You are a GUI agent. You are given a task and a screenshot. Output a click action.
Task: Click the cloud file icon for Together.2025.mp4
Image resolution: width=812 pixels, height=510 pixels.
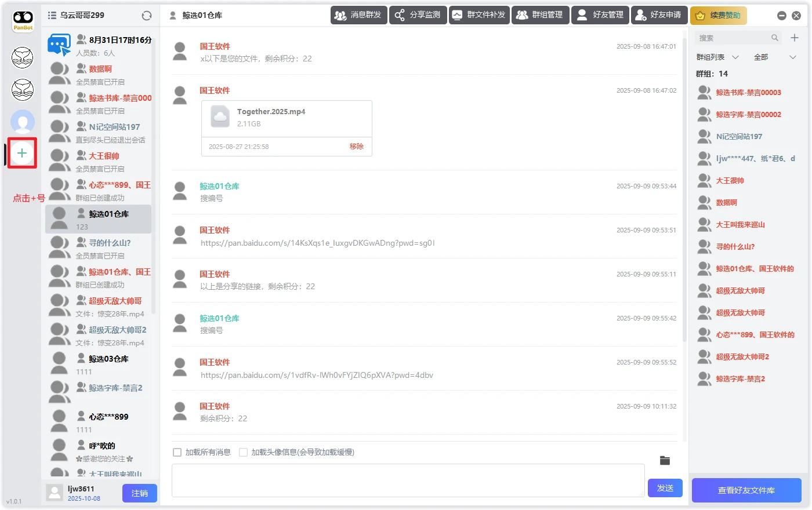pyautogui.click(x=220, y=116)
